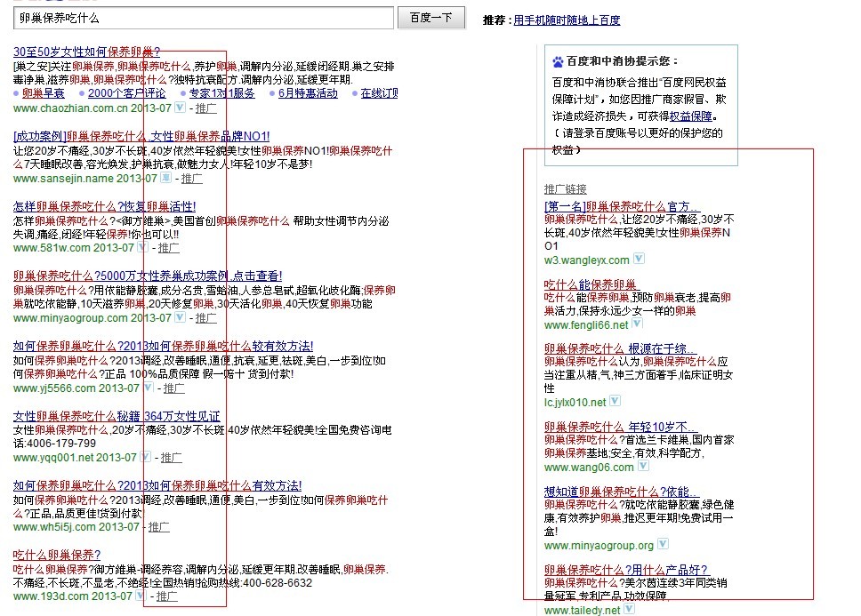
Task: Open the 用手机随时随地上百度 link
Action: [x=567, y=20]
